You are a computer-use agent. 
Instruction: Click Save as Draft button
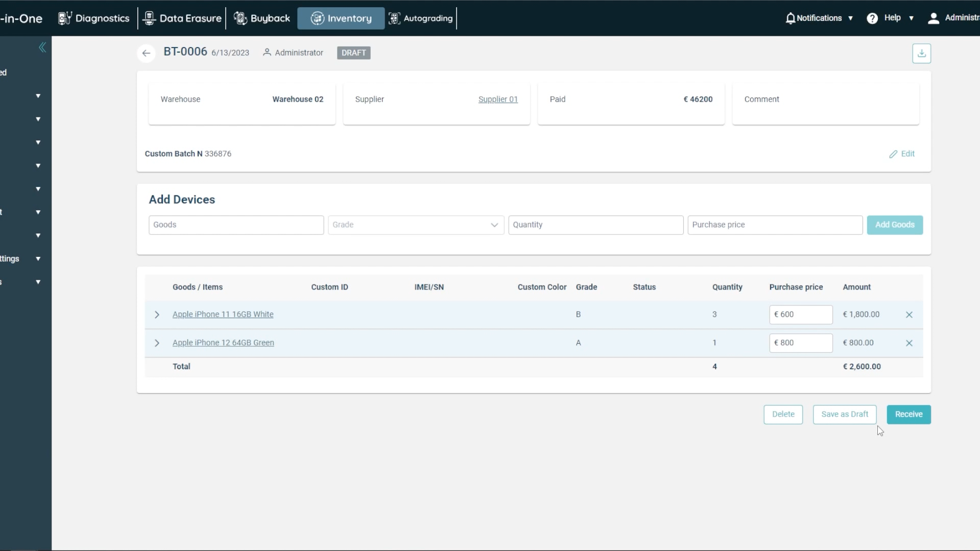point(844,415)
